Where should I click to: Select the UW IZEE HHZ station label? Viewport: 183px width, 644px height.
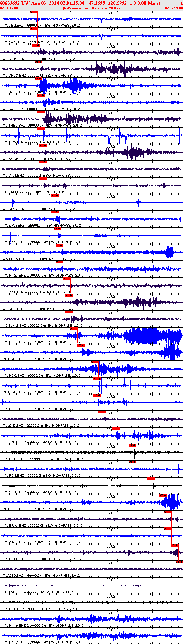(x=42, y=609)
